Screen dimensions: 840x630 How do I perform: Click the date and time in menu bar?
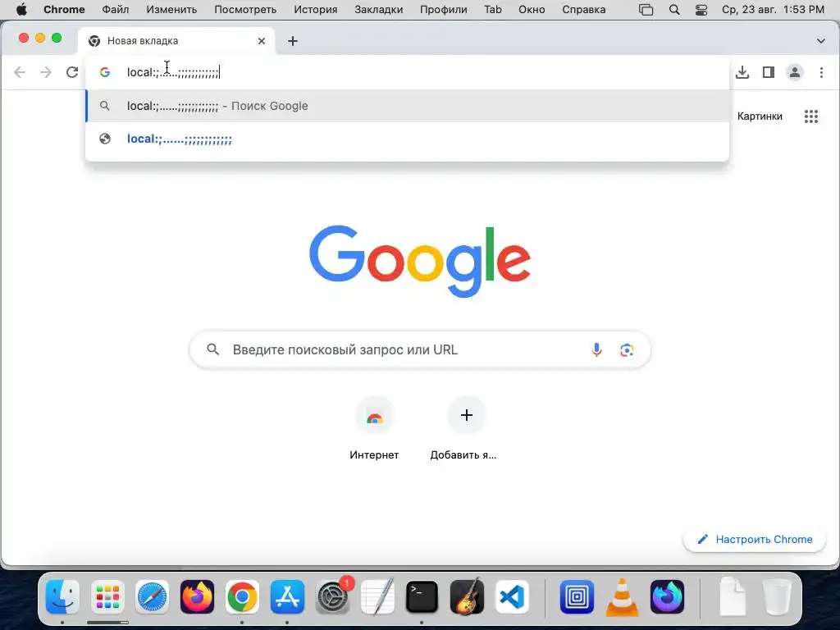[773, 10]
